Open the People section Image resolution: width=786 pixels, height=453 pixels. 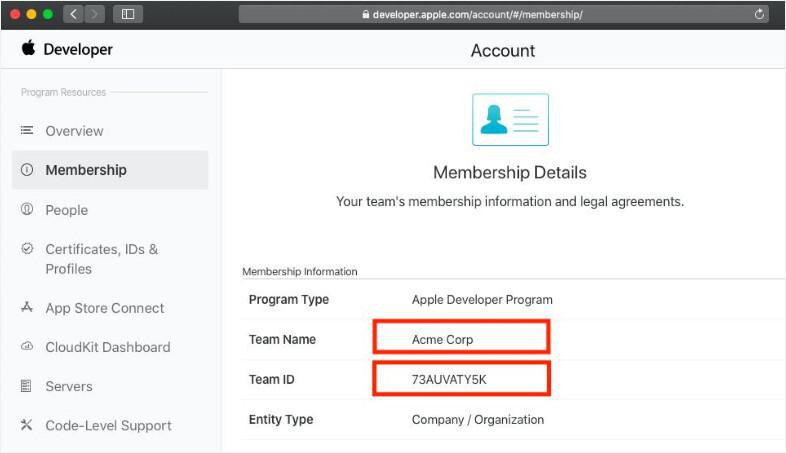66,210
